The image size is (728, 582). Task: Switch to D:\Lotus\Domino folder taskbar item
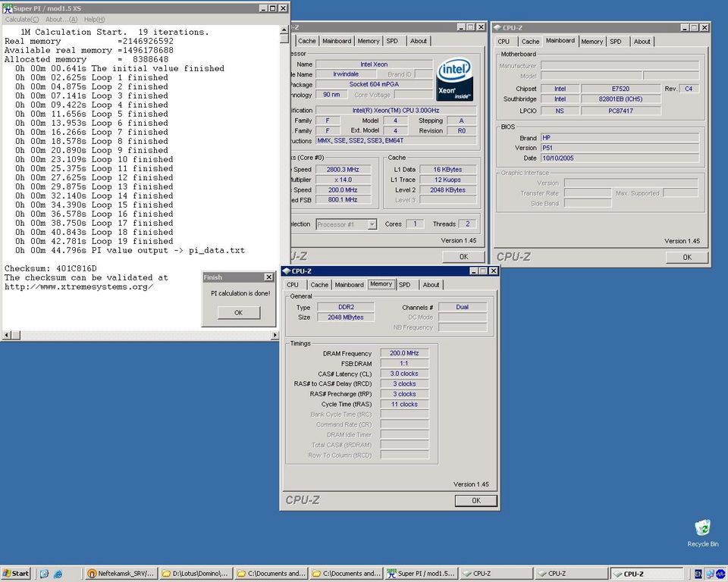pos(196,574)
